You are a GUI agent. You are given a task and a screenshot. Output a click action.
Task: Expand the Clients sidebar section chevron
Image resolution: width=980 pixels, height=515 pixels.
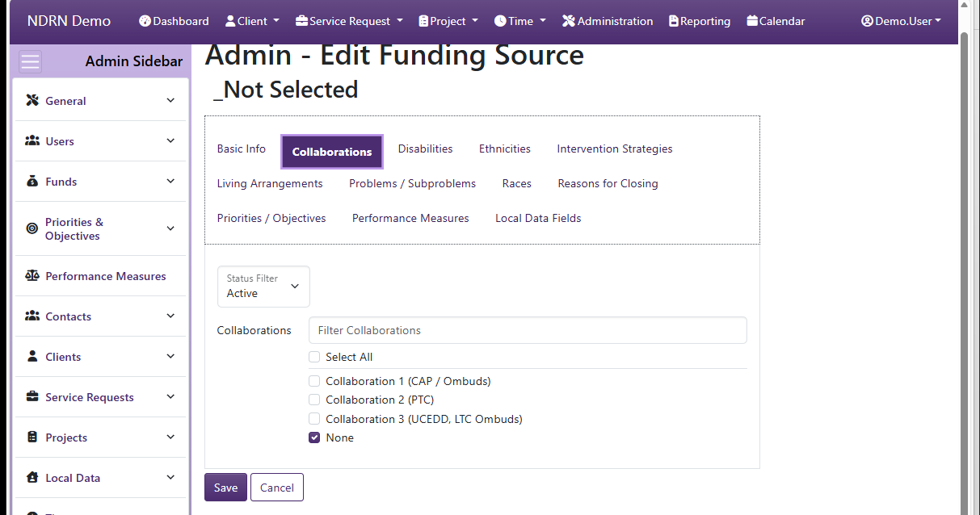pos(170,356)
